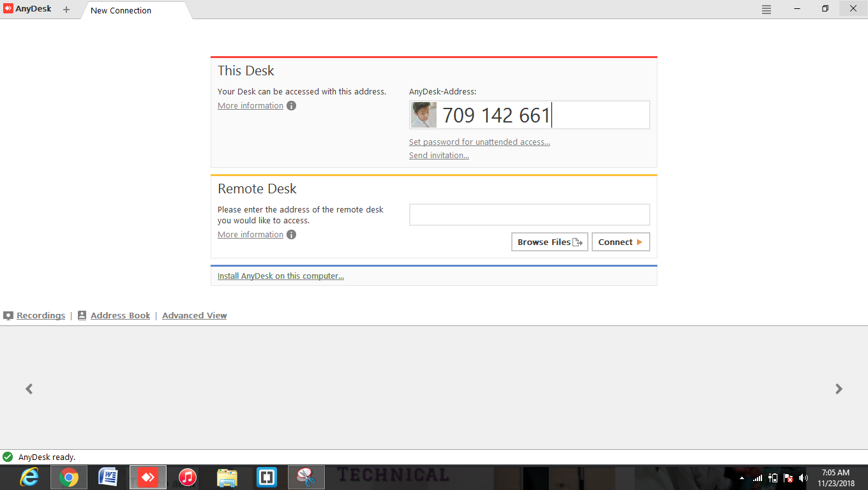Open Set password for unattended access
The height and width of the screenshot is (490, 868).
click(479, 142)
